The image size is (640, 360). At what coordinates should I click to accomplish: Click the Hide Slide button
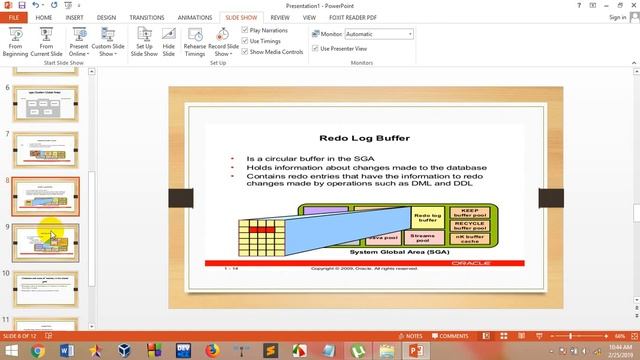pyautogui.click(x=169, y=42)
